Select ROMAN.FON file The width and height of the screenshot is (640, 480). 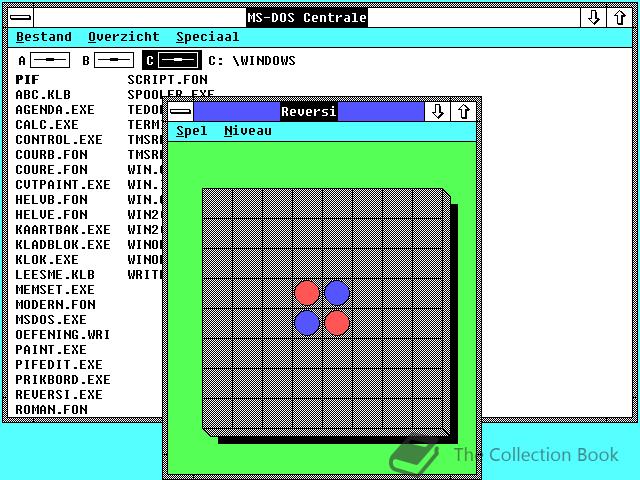[51, 409]
